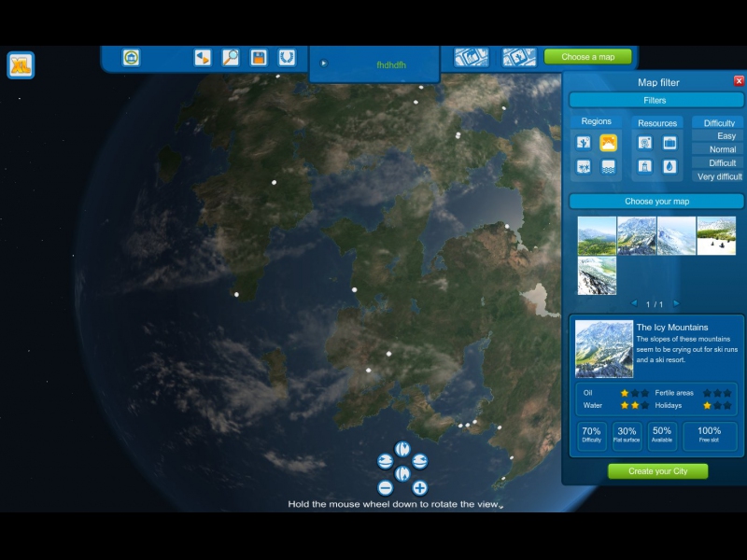The height and width of the screenshot is (560, 747).
Task: Click the laurel wreath achievements icon
Action: 287,58
